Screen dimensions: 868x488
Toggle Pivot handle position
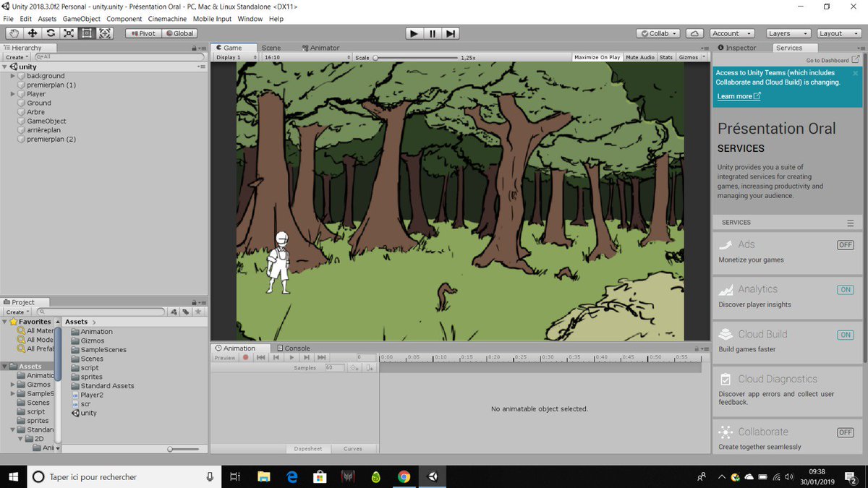coord(143,33)
